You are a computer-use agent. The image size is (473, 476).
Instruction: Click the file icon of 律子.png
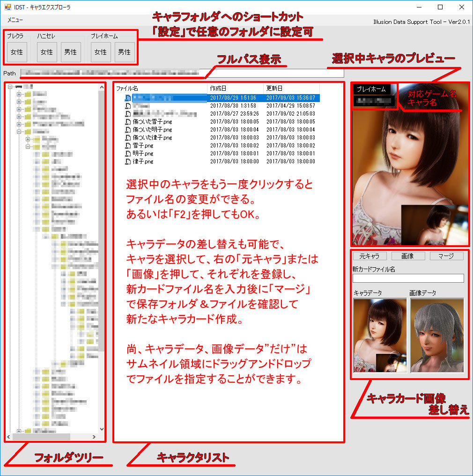click(x=128, y=161)
